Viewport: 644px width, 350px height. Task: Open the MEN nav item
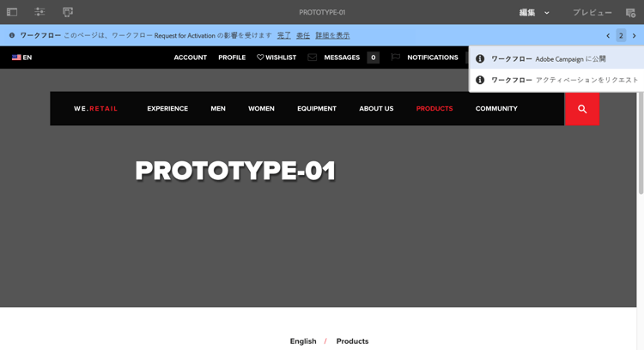point(218,109)
